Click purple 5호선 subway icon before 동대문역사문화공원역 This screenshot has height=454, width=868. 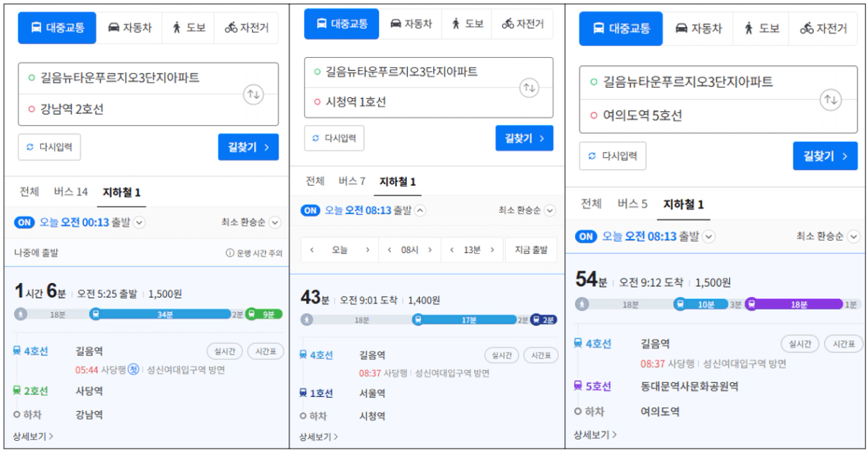point(578,386)
